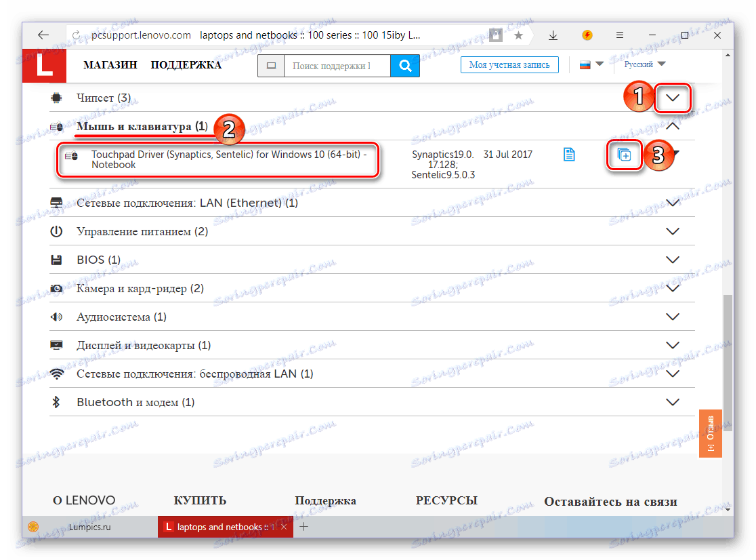Click the power icon beside Управление питанием
The height and width of the screenshot is (560, 756).
56,231
